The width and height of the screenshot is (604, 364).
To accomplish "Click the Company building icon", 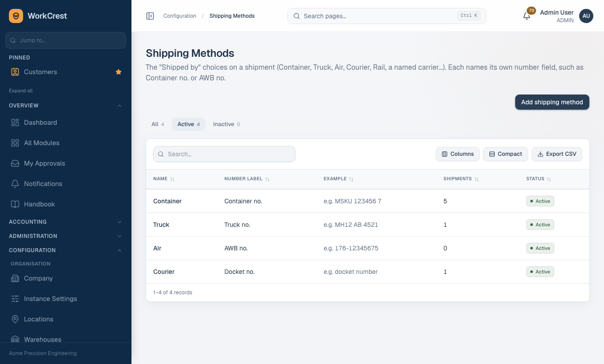I will [x=15, y=278].
